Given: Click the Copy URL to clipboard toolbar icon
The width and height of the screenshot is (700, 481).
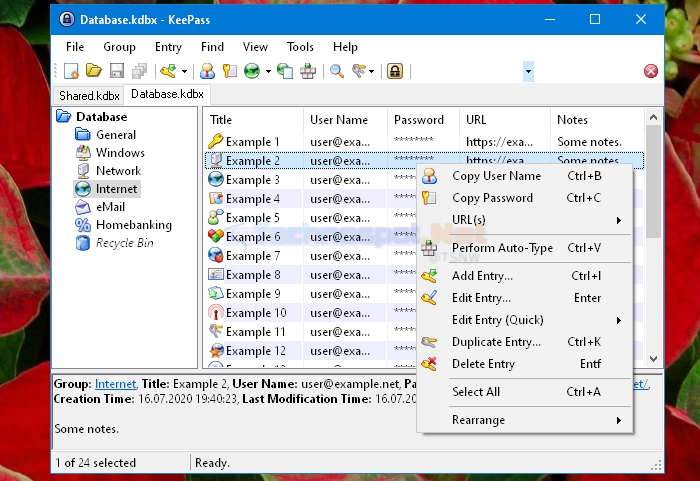Looking at the screenshot, I should (x=285, y=71).
